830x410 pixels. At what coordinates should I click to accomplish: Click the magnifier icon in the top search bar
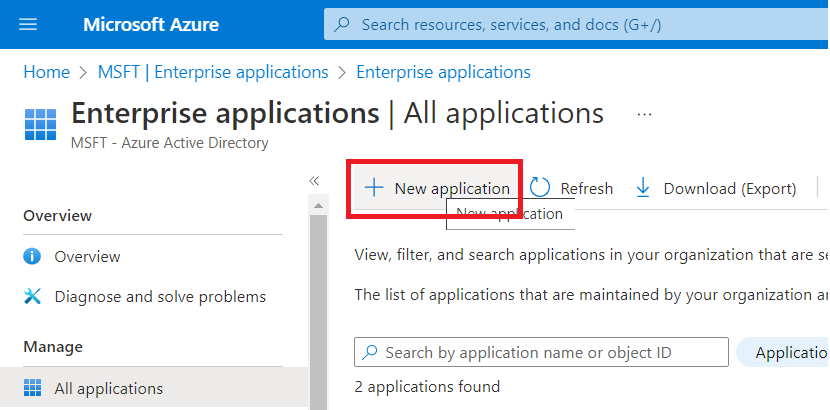coord(342,24)
